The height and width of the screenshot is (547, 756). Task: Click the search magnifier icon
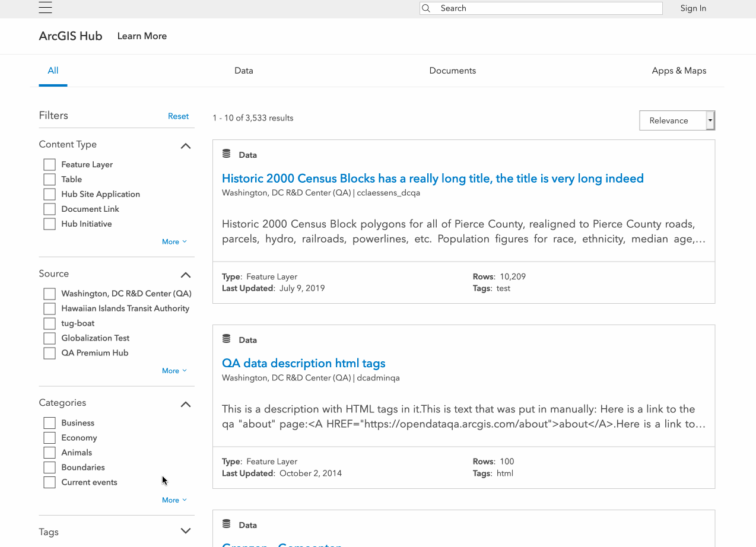point(425,8)
